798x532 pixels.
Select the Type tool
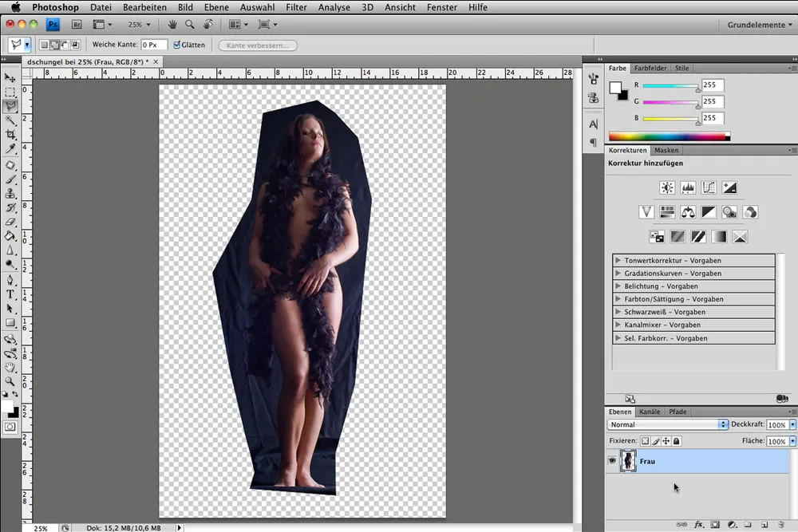coord(10,295)
